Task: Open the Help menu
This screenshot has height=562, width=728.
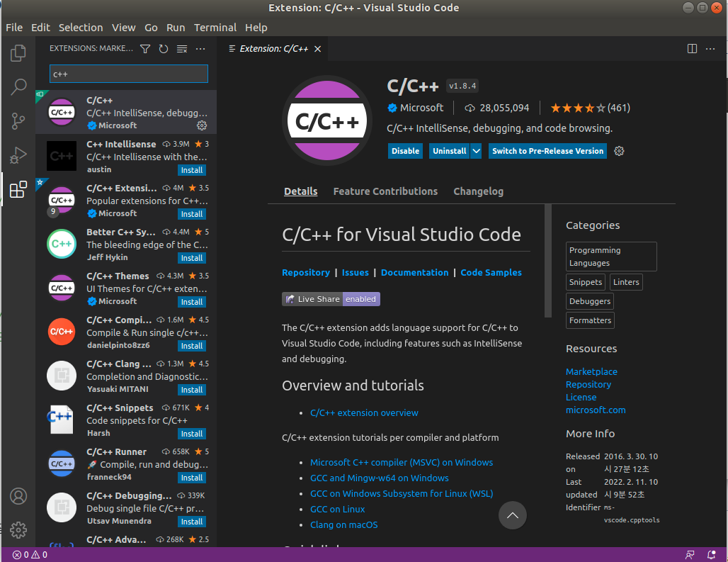Action: tap(256, 28)
